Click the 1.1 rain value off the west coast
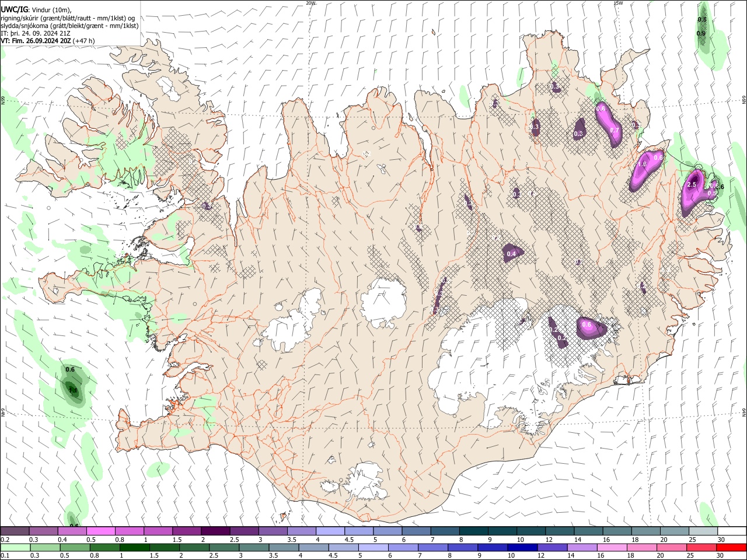The height and width of the screenshot is (560, 747). 72,390
